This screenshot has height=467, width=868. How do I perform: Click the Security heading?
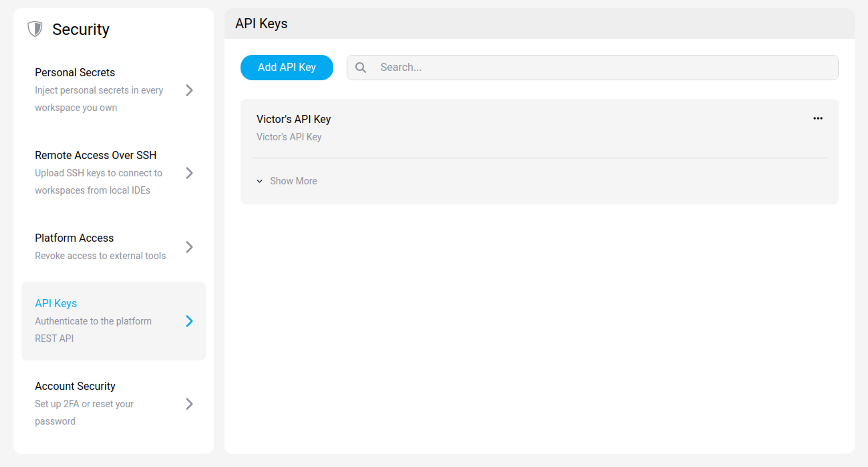coord(81,29)
